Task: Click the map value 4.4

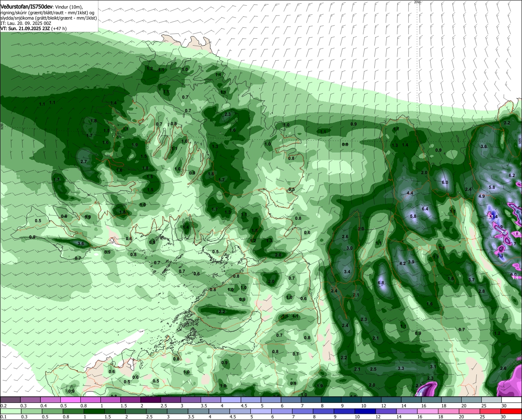Action: [x=410, y=193]
